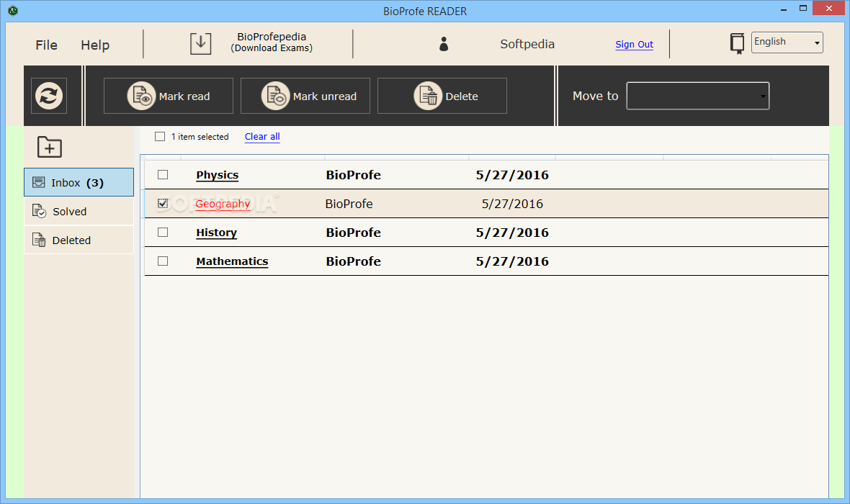Delete the selected exam

[x=442, y=96]
